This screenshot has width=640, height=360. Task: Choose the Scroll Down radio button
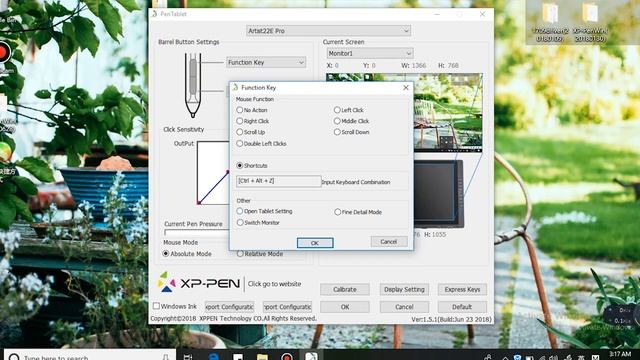[337, 132]
